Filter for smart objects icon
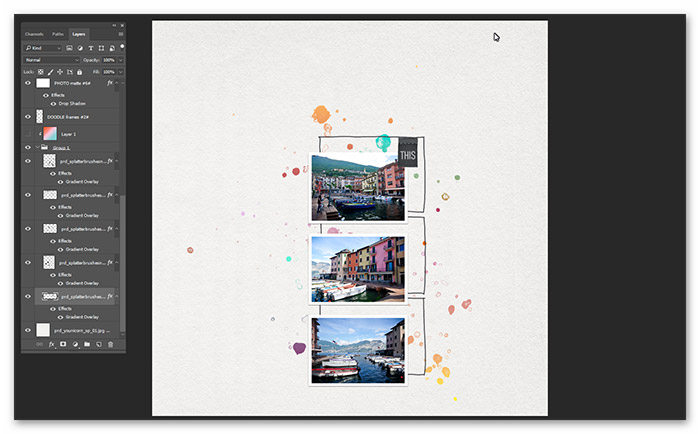This screenshot has height=434, width=700. pos(112,48)
